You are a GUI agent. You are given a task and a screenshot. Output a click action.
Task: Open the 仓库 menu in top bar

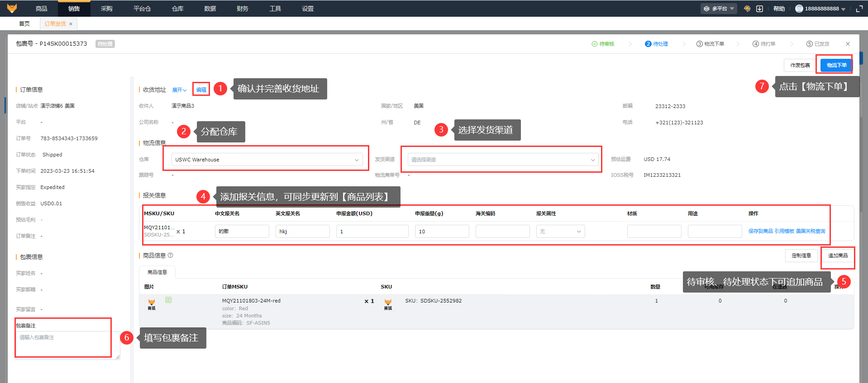(x=178, y=9)
